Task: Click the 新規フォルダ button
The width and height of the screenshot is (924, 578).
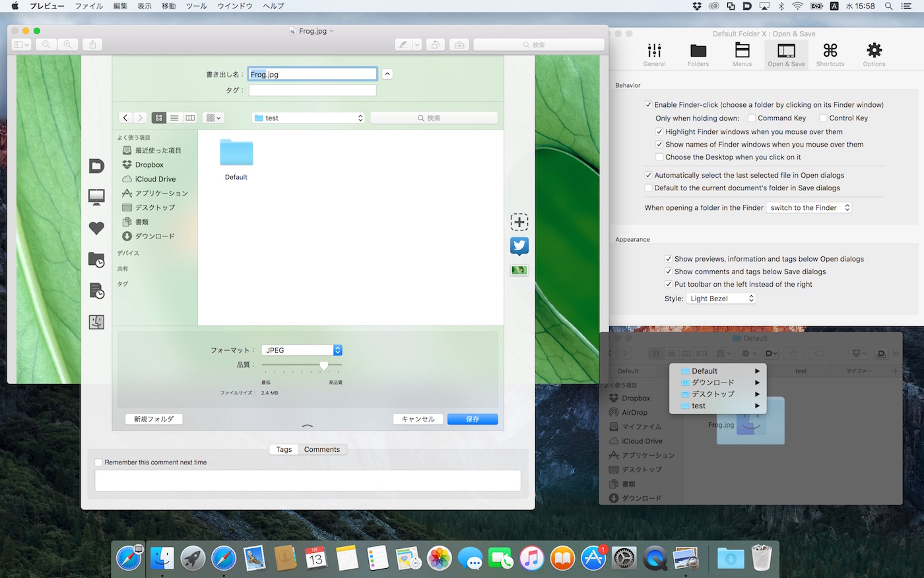Action: [154, 419]
